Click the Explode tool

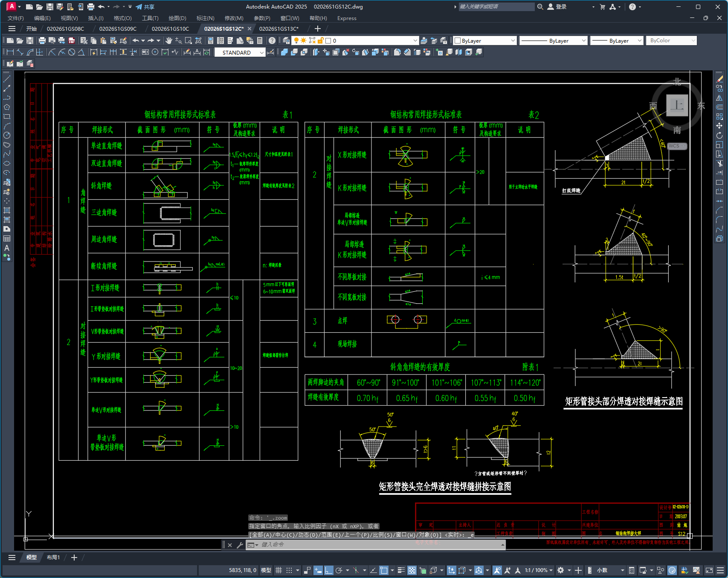[x=719, y=239]
